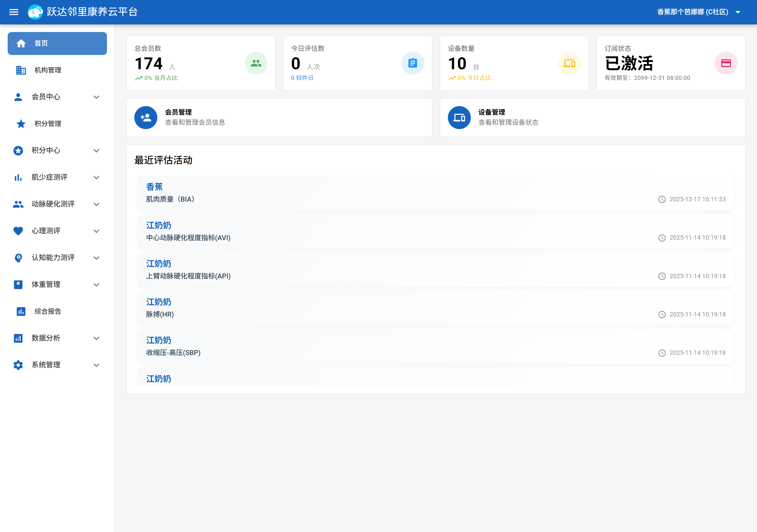Click the platform logo in the header
Image resolution: width=757 pixels, height=532 pixels.
pyautogui.click(x=35, y=12)
